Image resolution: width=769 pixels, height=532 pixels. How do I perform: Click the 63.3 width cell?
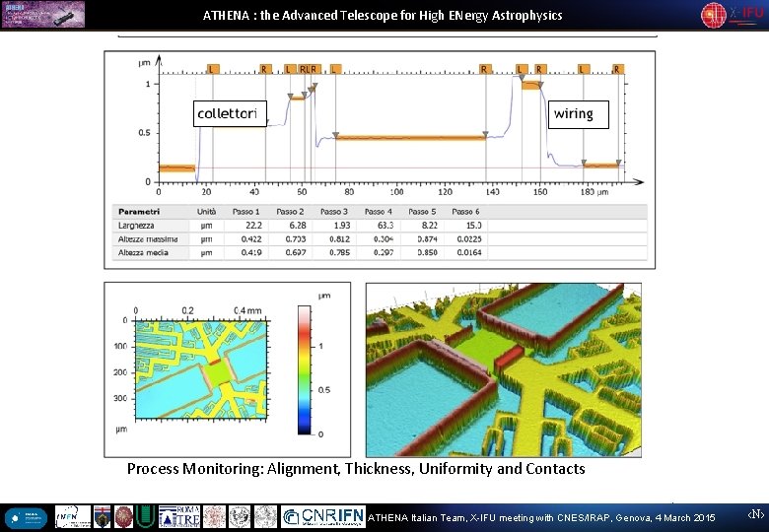(385, 226)
